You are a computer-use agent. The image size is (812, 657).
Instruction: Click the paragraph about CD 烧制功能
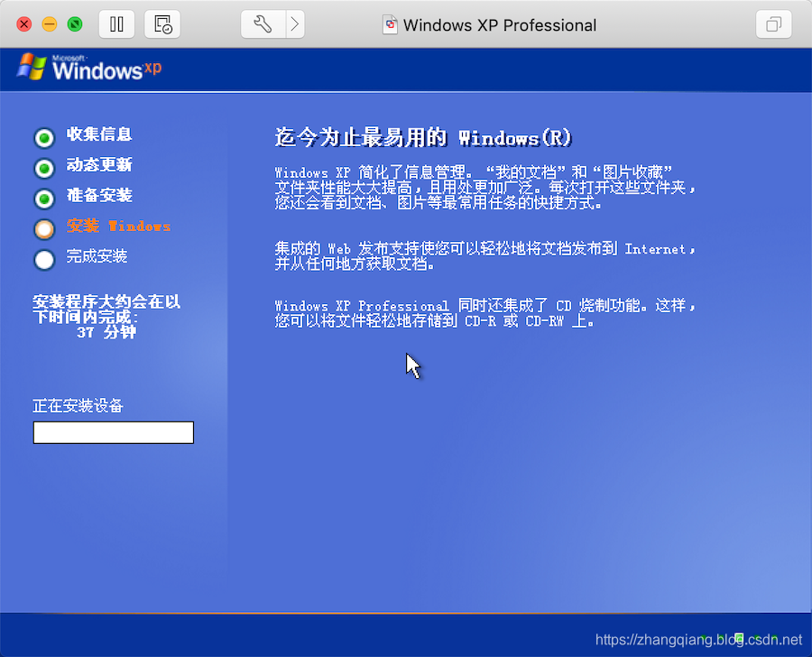tap(484, 313)
